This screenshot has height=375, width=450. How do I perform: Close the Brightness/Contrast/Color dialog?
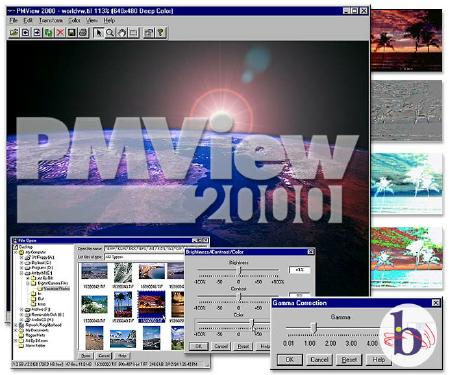pos(310,252)
